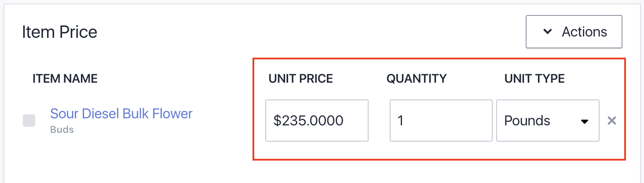Click the QUANTITY column header

tap(416, 79)
